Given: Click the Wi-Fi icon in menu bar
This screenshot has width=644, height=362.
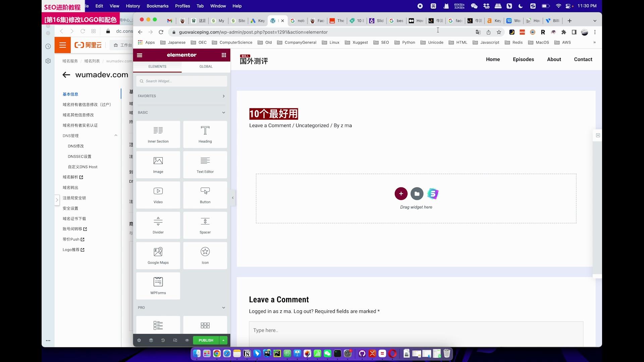Looking at the screenshot, I should pyautogui.click(x=558, y=6).
